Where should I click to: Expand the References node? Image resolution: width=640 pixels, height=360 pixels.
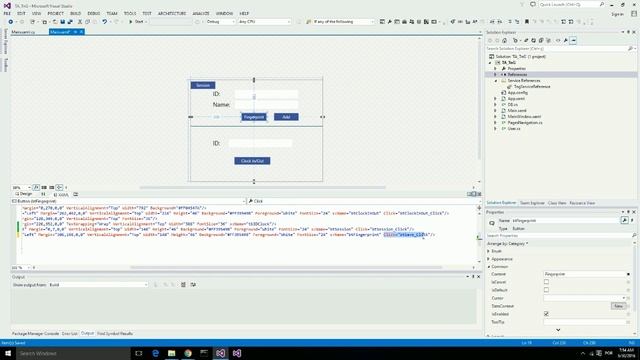[496, 75]
